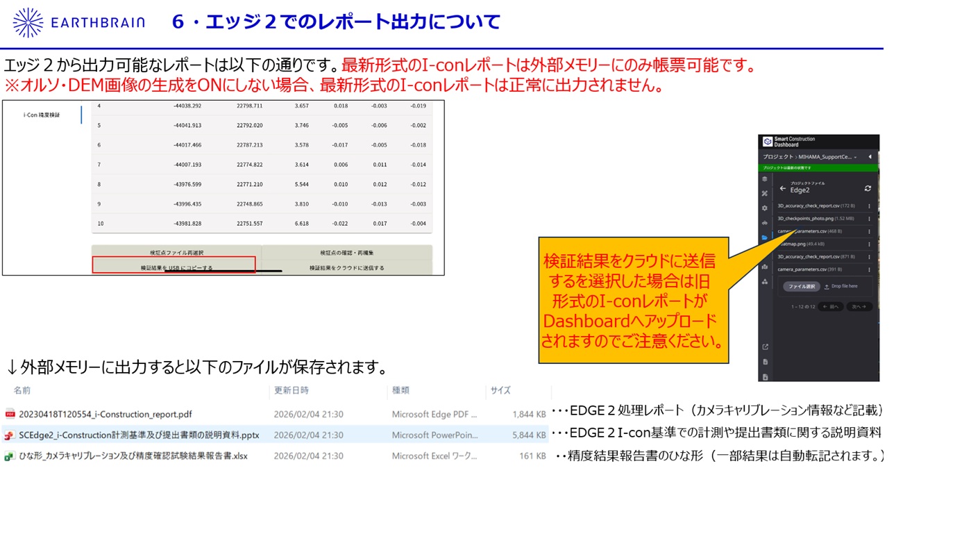Select the document icon above the bottom sidebar icon

click(x=765, y=362)
